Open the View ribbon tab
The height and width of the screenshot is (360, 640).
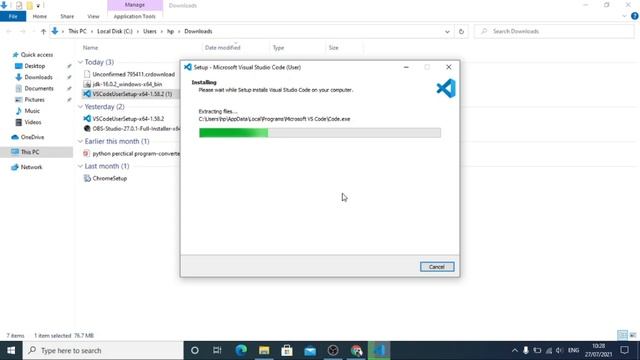point(93,16)
